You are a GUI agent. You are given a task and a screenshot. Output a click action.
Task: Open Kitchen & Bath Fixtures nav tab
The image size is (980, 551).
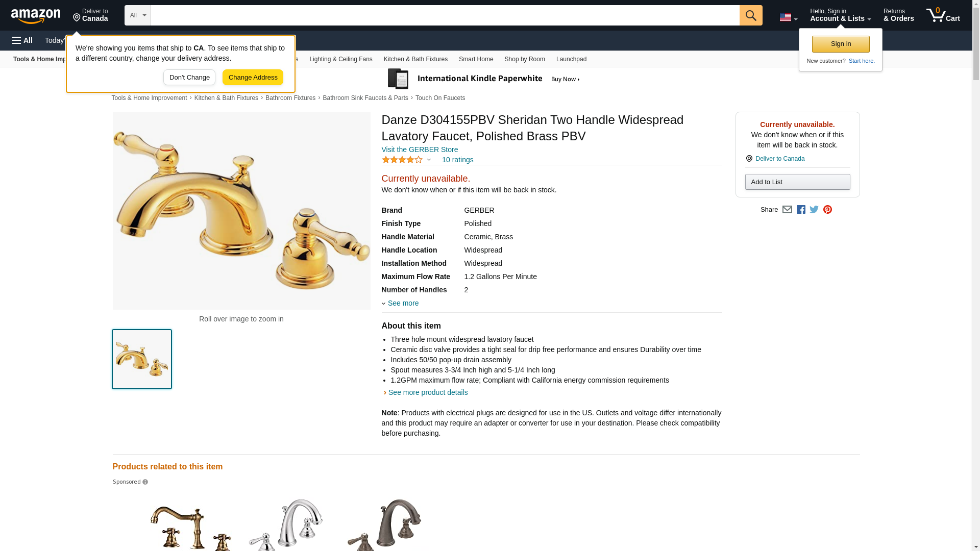415,59
